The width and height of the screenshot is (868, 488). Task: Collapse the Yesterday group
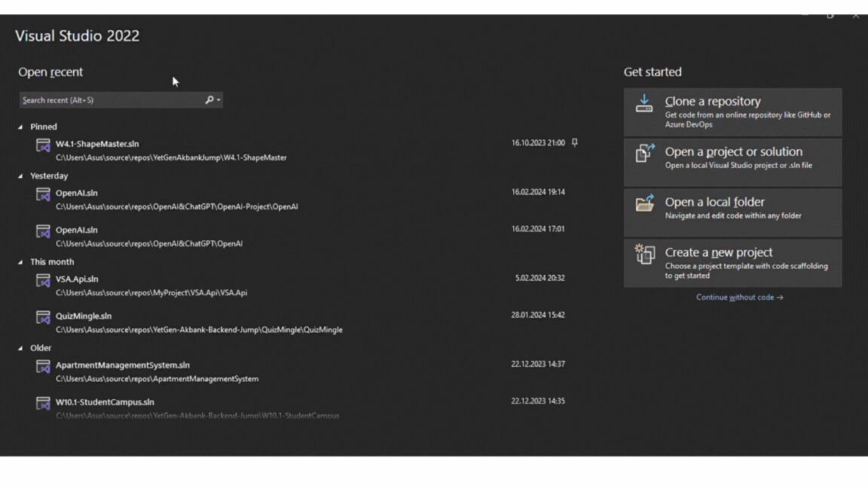point(20,176)
